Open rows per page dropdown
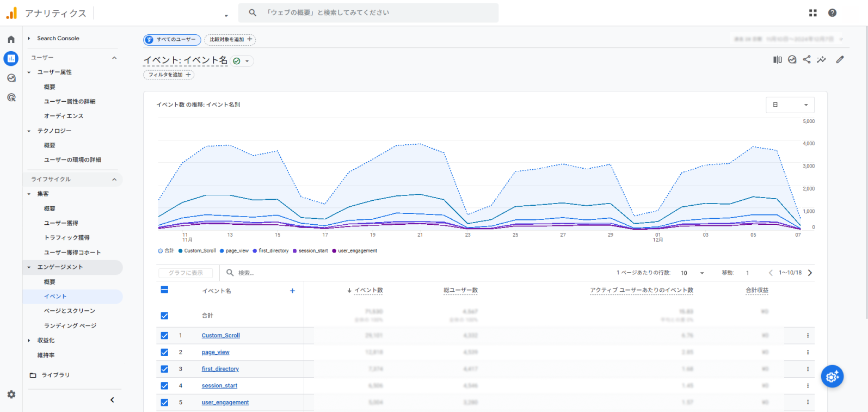The width and height of the screenshot is (868, 412). [692, 273]
